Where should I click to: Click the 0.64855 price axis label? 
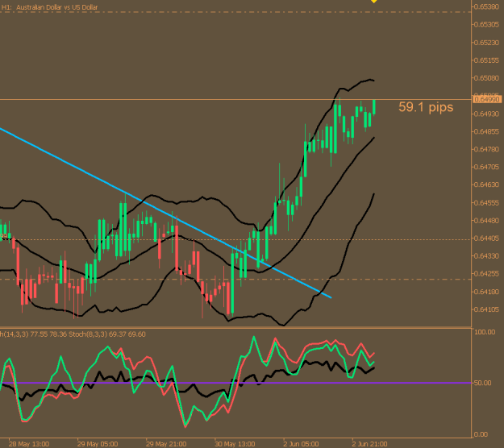[487, 131]
